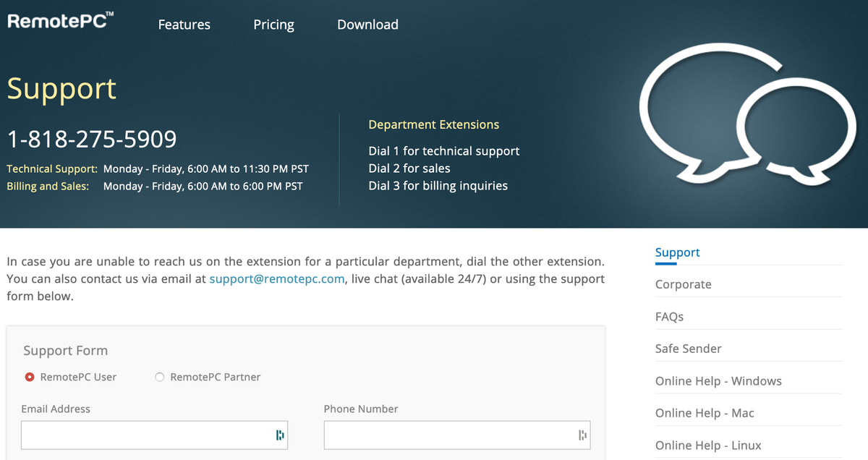The image size is (868, 460).
Task: Click the 1-818-275-5909 phone number
Action: 91,138
